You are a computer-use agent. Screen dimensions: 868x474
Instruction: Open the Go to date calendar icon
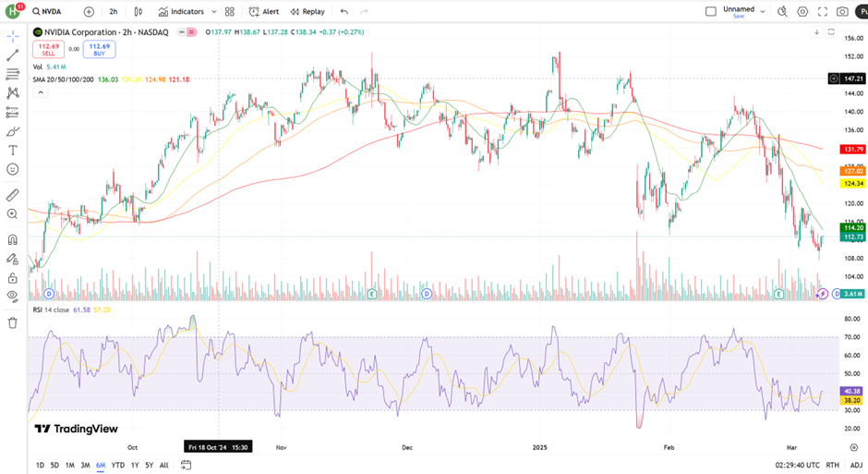click(186, 465)
